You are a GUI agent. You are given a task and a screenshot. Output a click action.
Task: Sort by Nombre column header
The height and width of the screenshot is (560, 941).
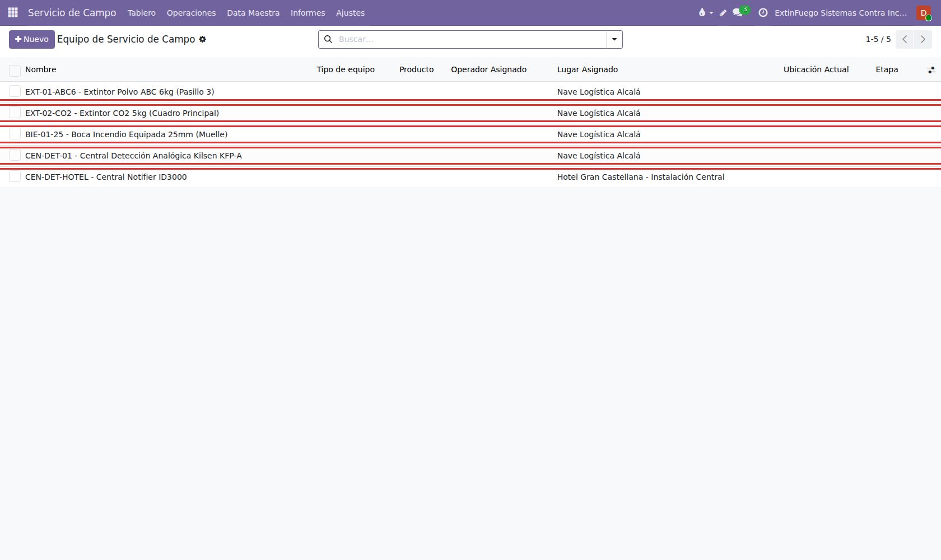(41, 69)
